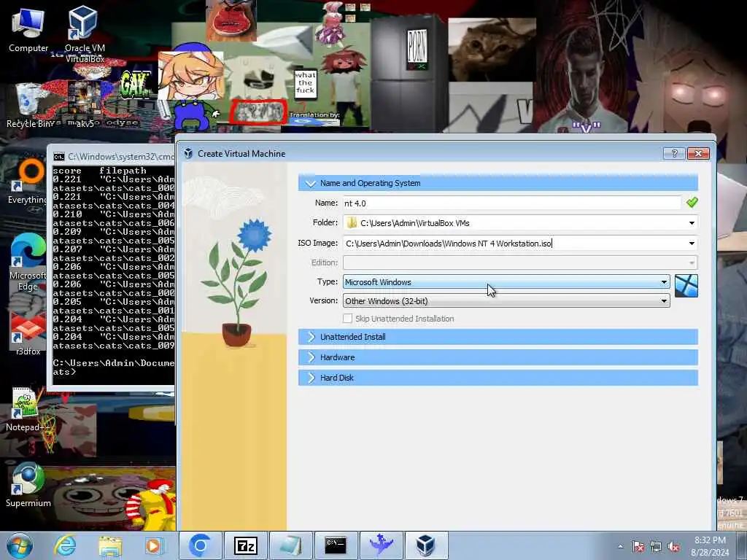Open the Microsoft Edge desktop shortcut
This screenshot has height=560, width=747.
tap(28, 262)
